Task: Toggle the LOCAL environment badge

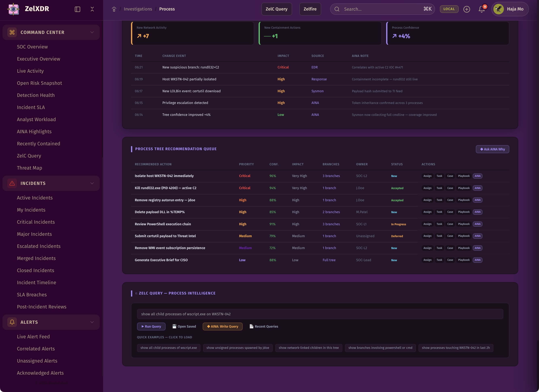Action: (x=449, y=9)
